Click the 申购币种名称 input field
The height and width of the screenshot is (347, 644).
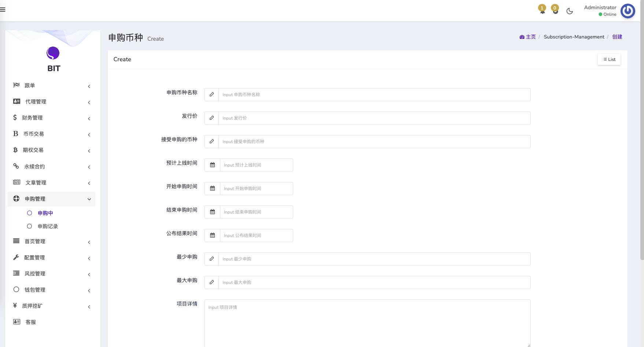point(374,95)
